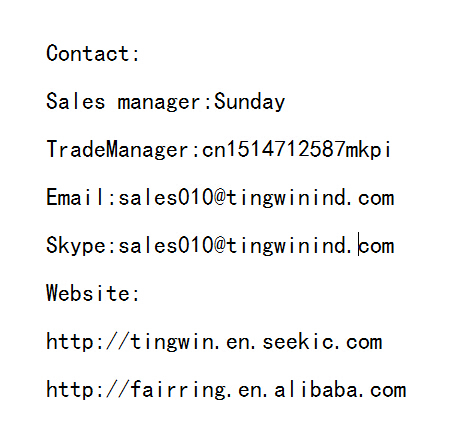Click the word 'manager' on second line
Image resolution: width=454 pixels, height=422 pixels.
159,103
